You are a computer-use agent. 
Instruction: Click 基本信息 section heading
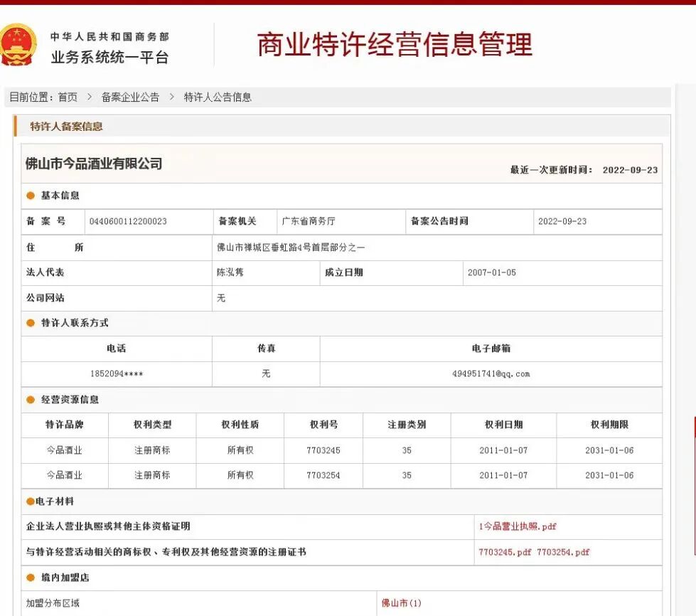[x=60, y=196]
